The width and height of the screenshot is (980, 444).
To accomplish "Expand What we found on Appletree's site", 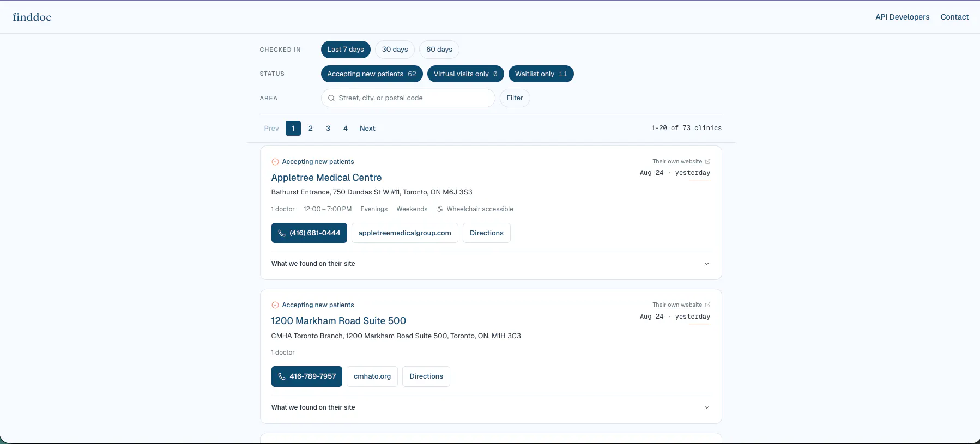I will click(491, 264).
